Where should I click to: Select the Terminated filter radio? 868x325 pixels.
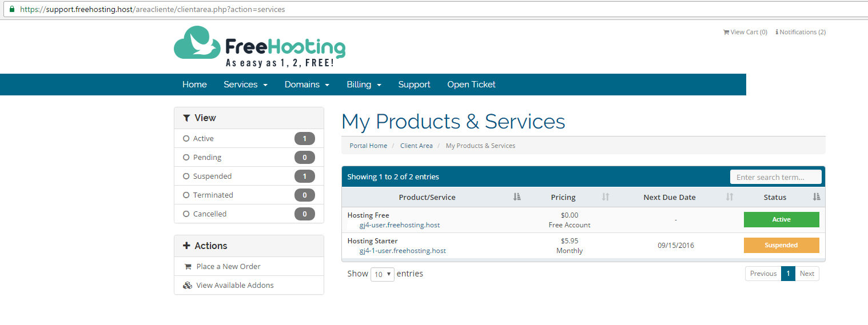(x=186, y=195)
